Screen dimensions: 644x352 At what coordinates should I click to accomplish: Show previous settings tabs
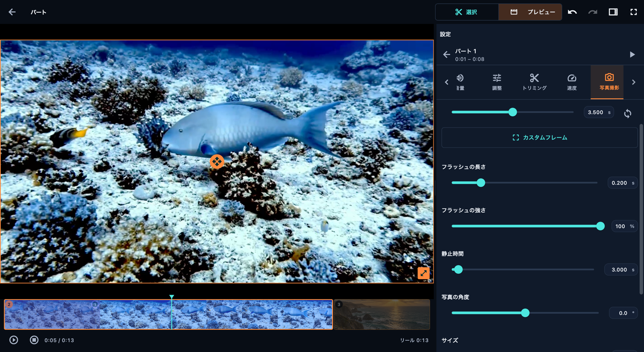click(x=446, y=82)
